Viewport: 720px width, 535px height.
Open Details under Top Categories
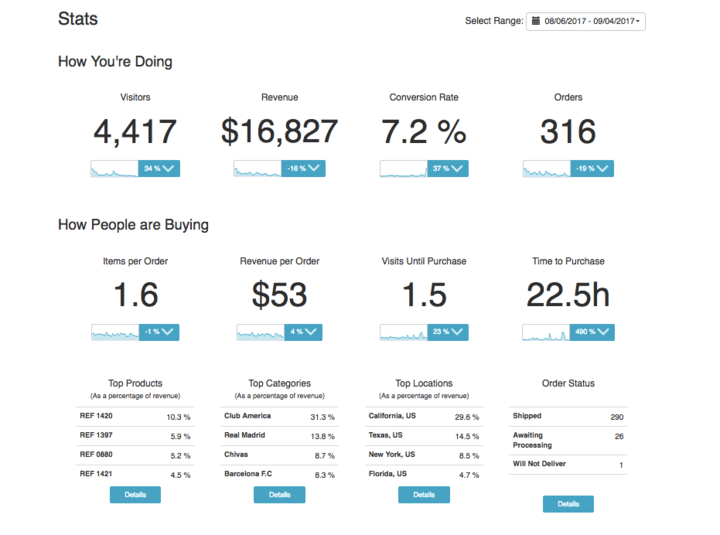point(279,495)
